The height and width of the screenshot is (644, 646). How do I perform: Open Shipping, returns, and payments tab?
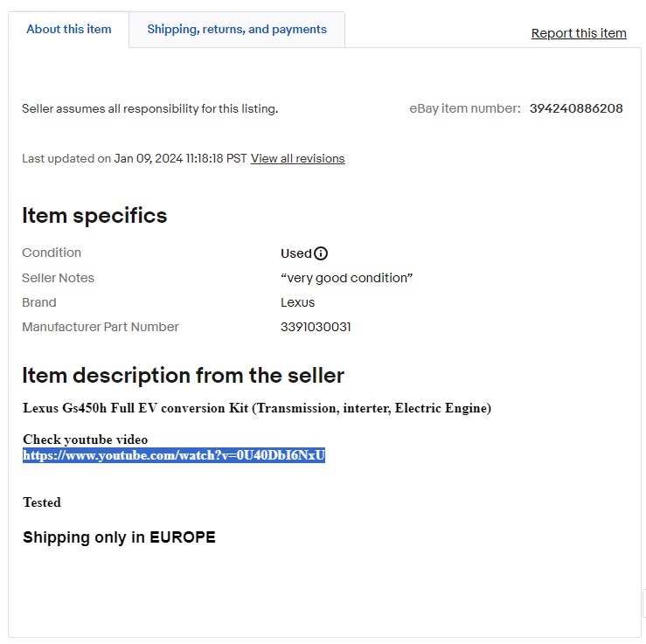[237, 29]
